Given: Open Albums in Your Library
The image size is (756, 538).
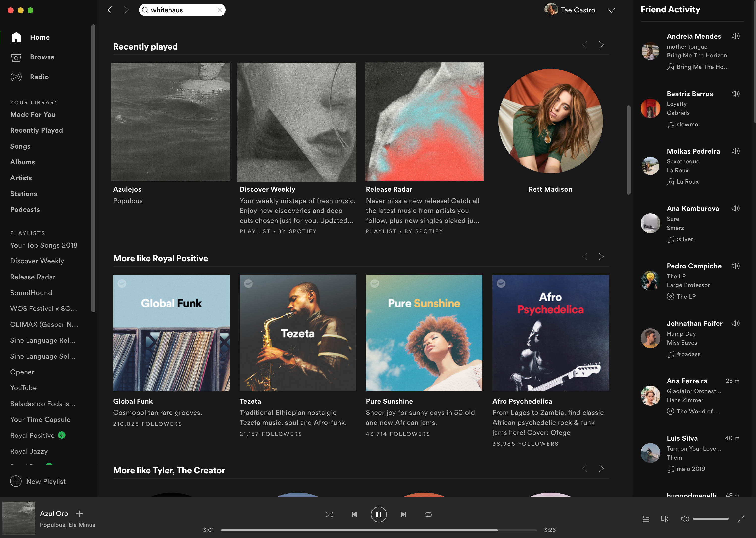Looking at the screenshot, I should click(x=23, y=162).
